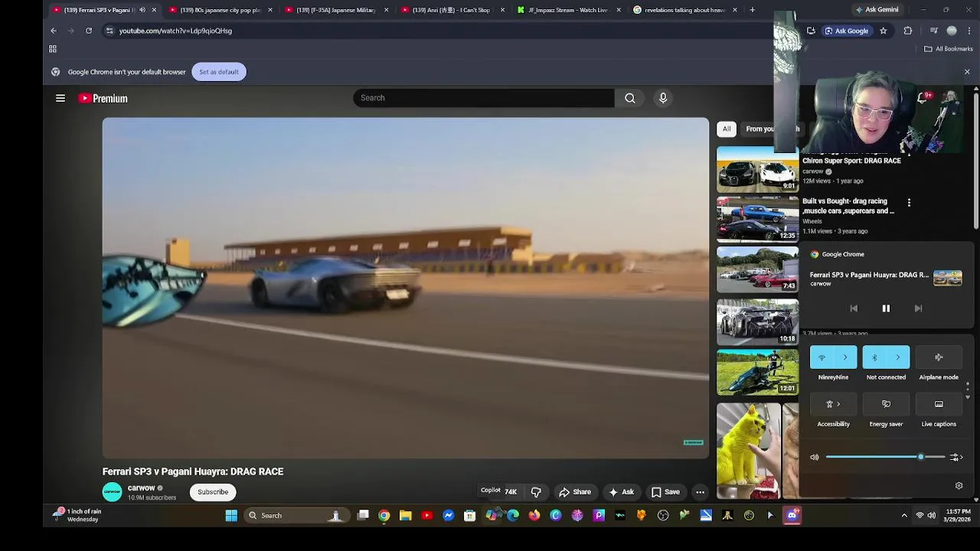Dislike the video with thumbs down
The height and width of the screenshot is (551, 980).
(536, 492)
